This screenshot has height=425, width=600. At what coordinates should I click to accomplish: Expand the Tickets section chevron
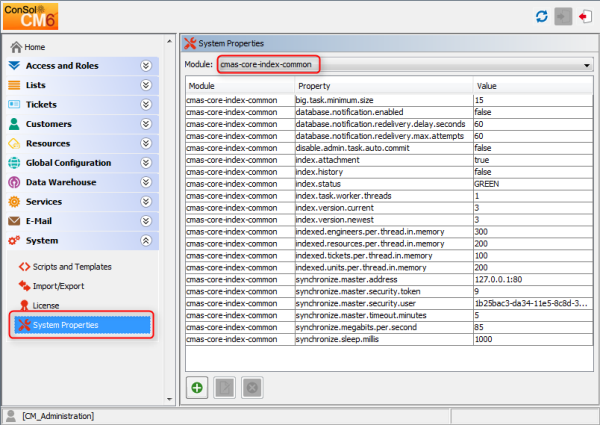coord(146,104)
